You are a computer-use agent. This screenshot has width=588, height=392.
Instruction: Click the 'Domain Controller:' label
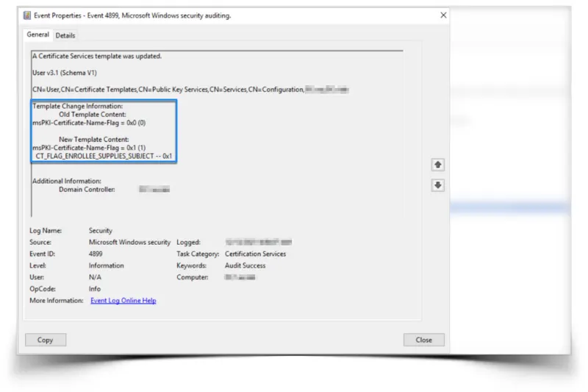pos(87,190)
